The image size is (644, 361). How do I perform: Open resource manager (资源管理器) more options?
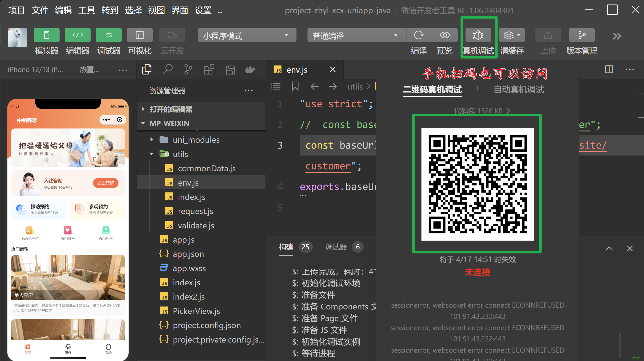[x=249, y=90]
